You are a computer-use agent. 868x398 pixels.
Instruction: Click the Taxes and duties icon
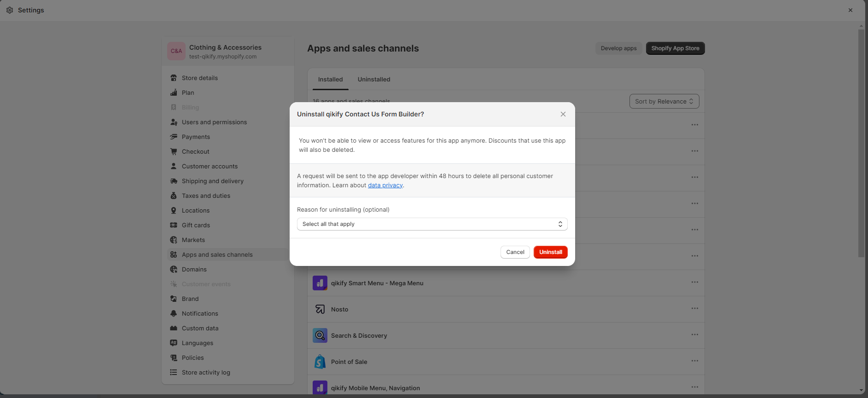pyautogui.click(x=174, y=196)
